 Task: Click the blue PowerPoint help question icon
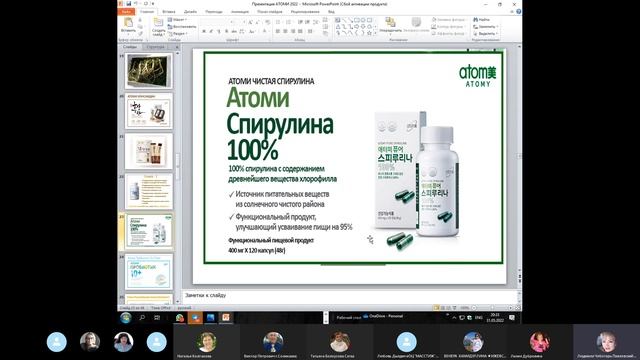tap(518, 11)
